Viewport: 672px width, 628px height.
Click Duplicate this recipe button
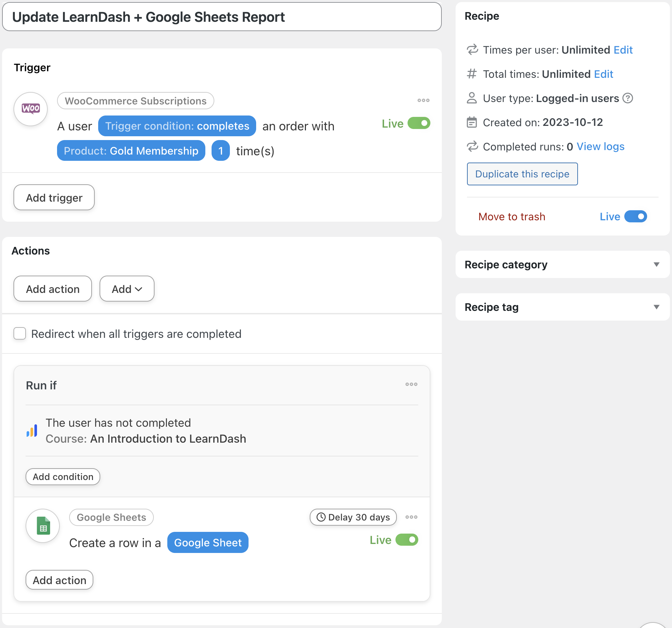click(x=522, y=174)
